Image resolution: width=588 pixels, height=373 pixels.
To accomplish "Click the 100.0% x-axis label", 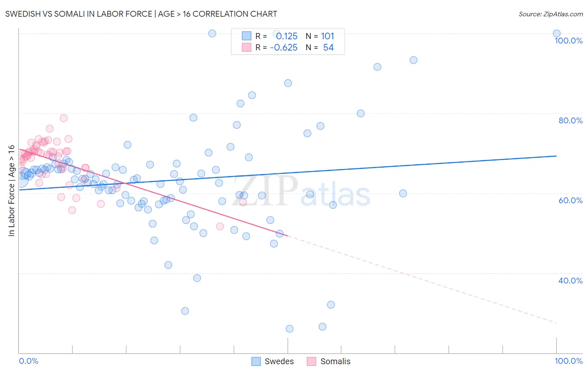I will click(569, 361).
